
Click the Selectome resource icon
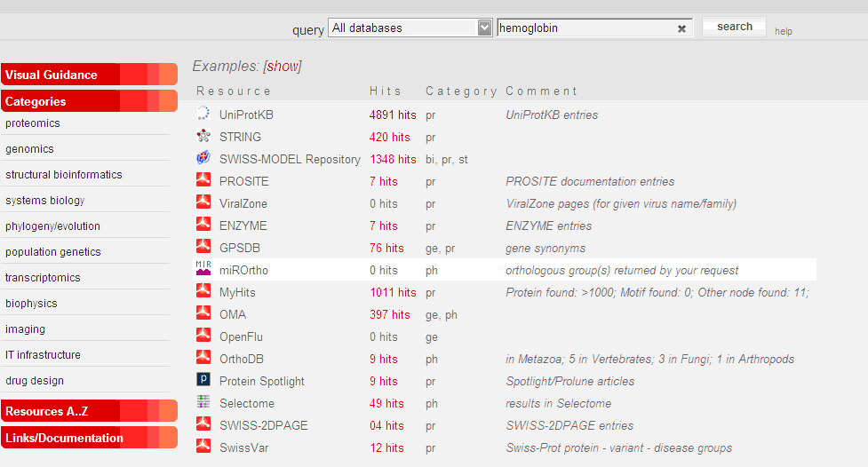[x=203, y=401]
